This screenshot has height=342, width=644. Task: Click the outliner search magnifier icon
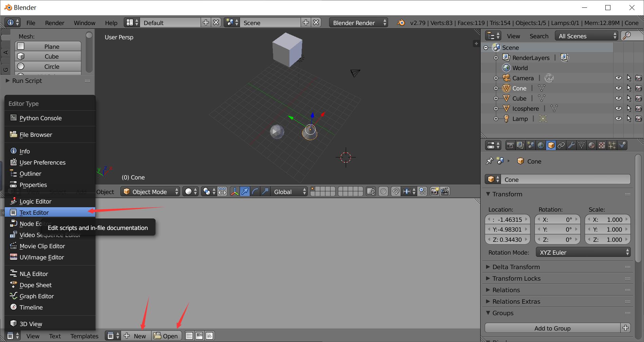click(x=627, y=36)
